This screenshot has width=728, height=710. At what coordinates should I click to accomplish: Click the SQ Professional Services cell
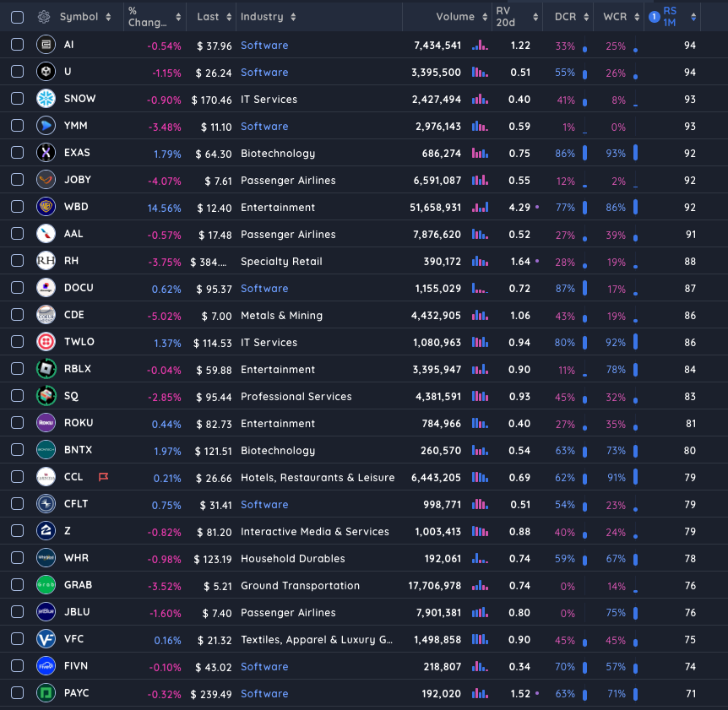coord(296,396)
